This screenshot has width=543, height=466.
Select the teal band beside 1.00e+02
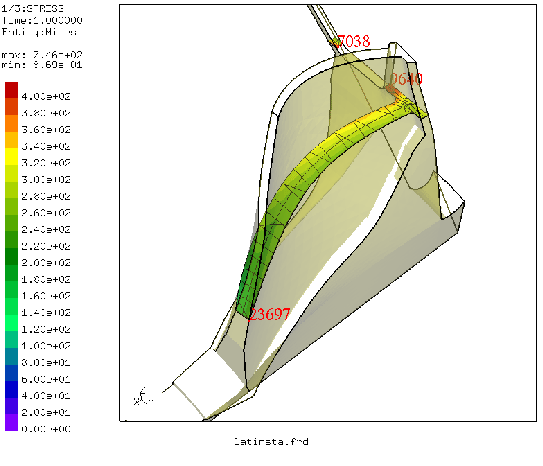(11, 340)
